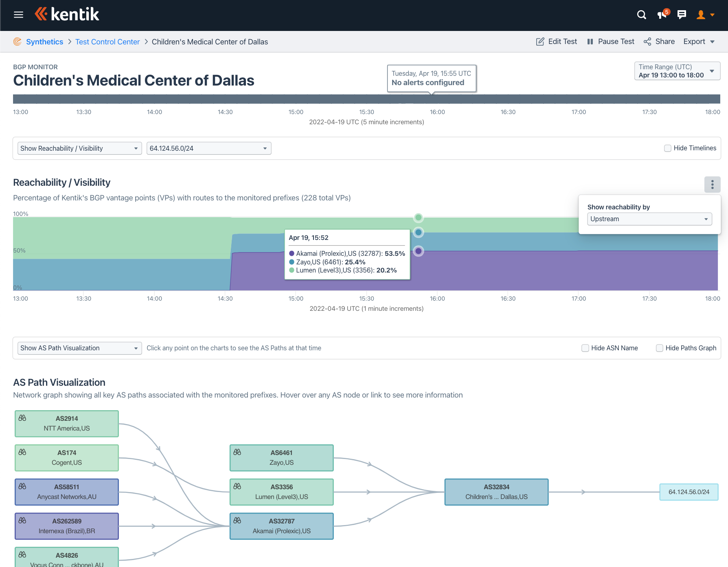Viewport: 728px width, 567px height.
Task: Click the 64.124.56.0/24 prefix node
Action: [689, 492]
